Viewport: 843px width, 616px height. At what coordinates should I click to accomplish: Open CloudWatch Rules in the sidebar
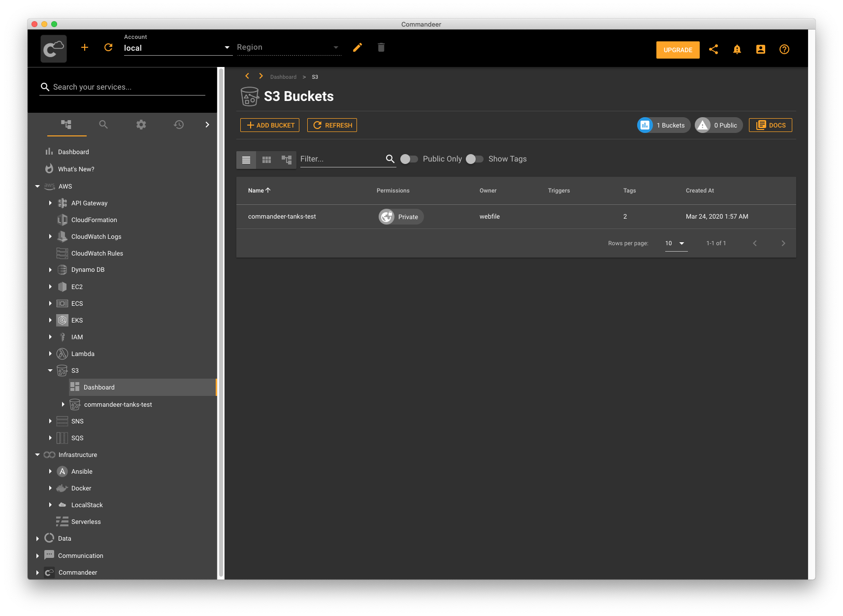[97, 253]
